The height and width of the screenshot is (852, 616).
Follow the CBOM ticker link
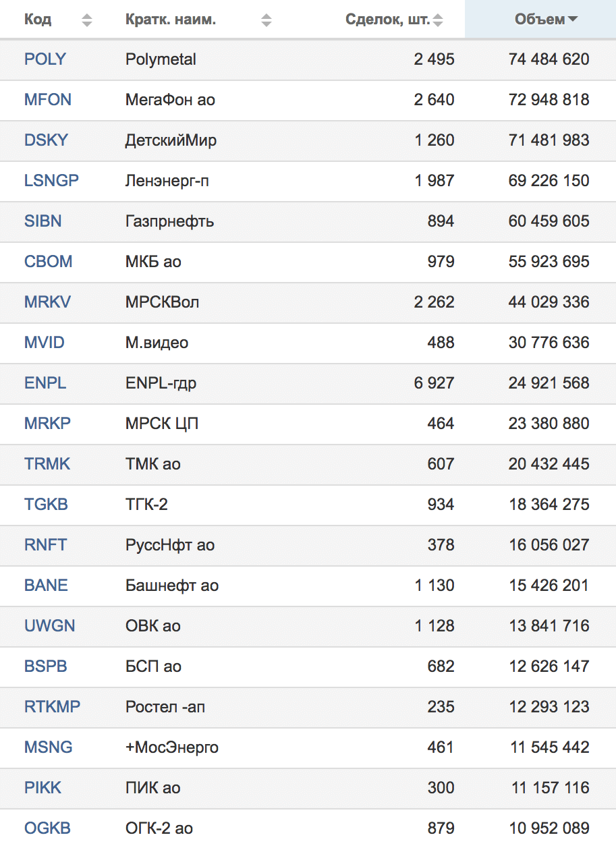coord(48,262)
